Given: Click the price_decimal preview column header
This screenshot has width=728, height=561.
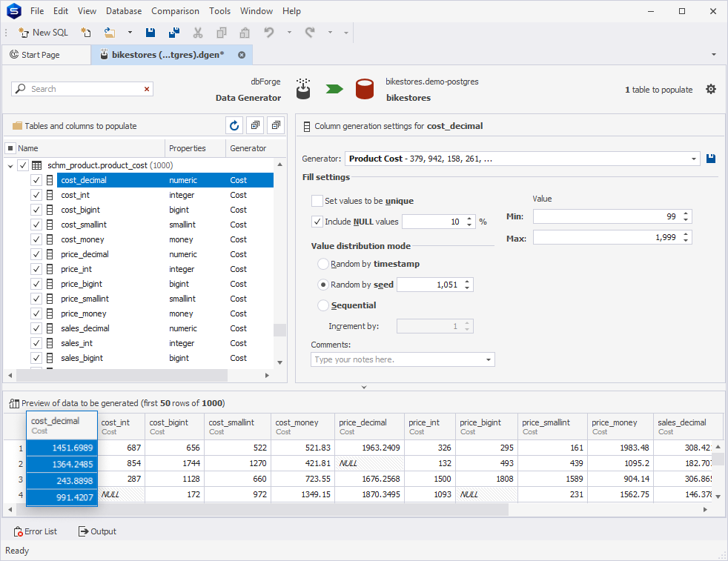Looking at the screenshot, I should click(x=369, y=426).
